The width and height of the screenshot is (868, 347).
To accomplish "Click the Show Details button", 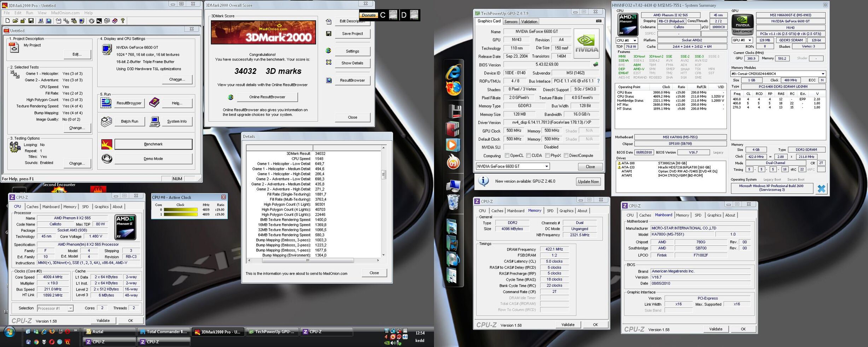I will click(352, 63).
